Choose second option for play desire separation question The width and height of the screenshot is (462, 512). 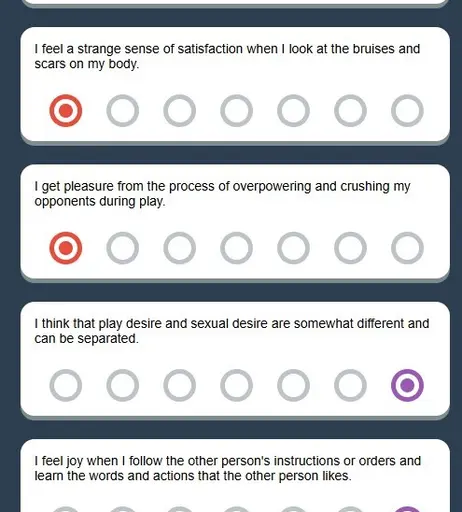click(123, 385)
